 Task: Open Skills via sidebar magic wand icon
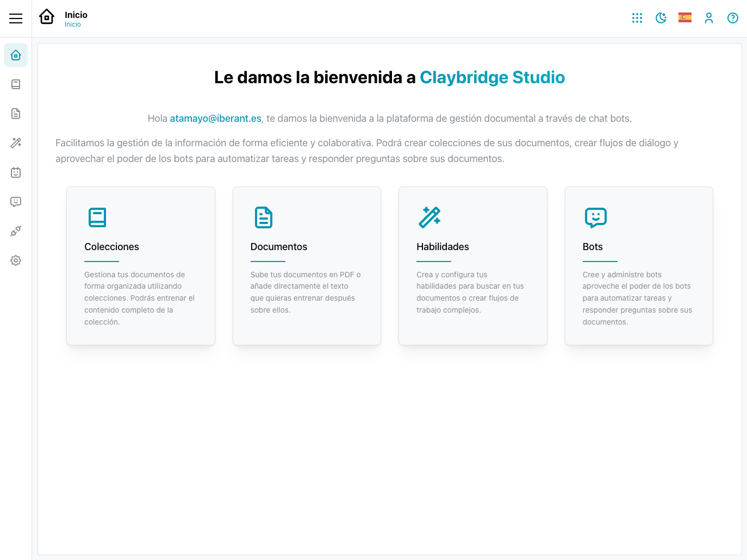[x=16, y=143]
